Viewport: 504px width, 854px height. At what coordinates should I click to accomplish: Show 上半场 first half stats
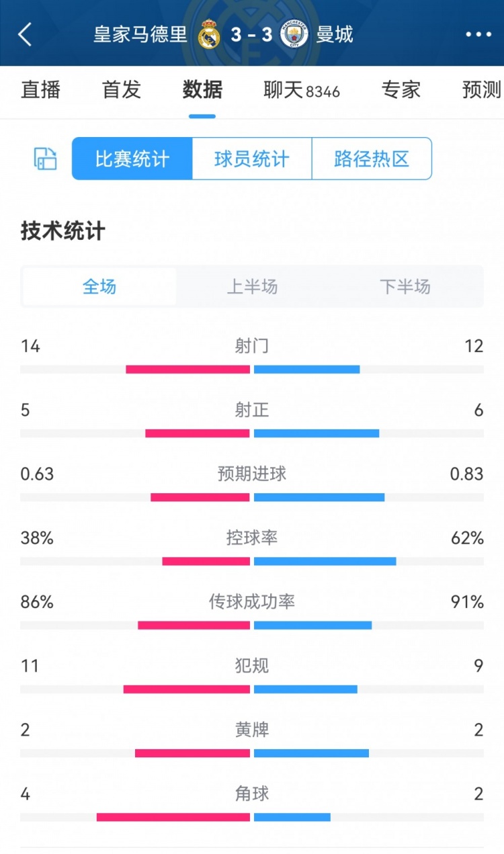252,287
